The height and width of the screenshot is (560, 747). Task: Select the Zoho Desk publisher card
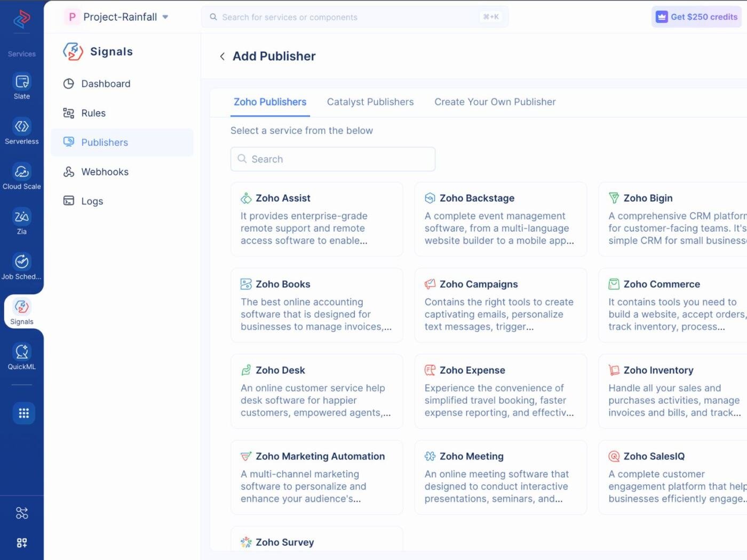317,391
